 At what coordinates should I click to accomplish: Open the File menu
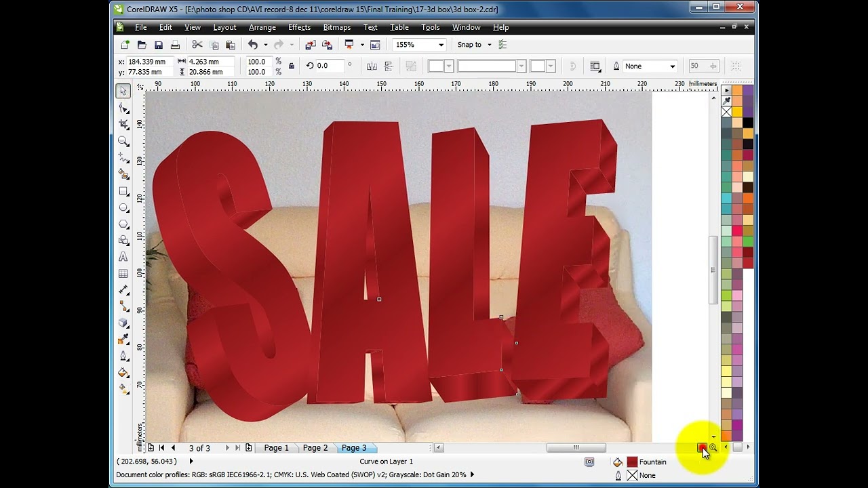141,27
